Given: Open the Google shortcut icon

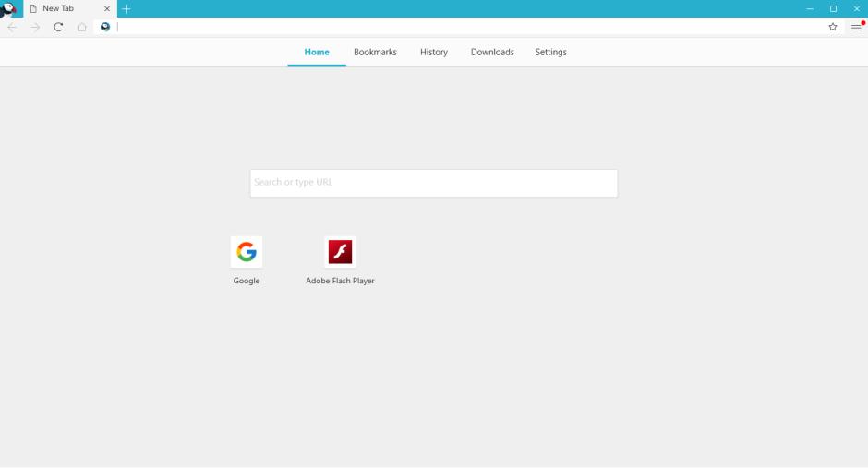Looking at the screenshot, I should 247,252.
